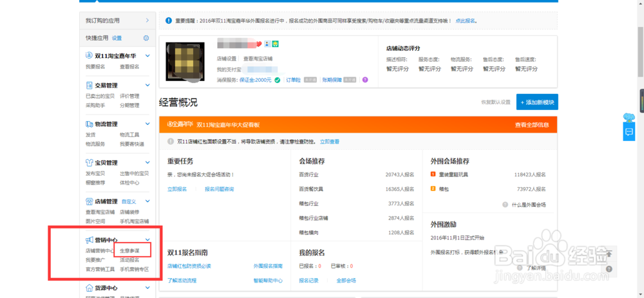
Task: Click 报名问题咨询 link
Action: (x=220, y=189)
